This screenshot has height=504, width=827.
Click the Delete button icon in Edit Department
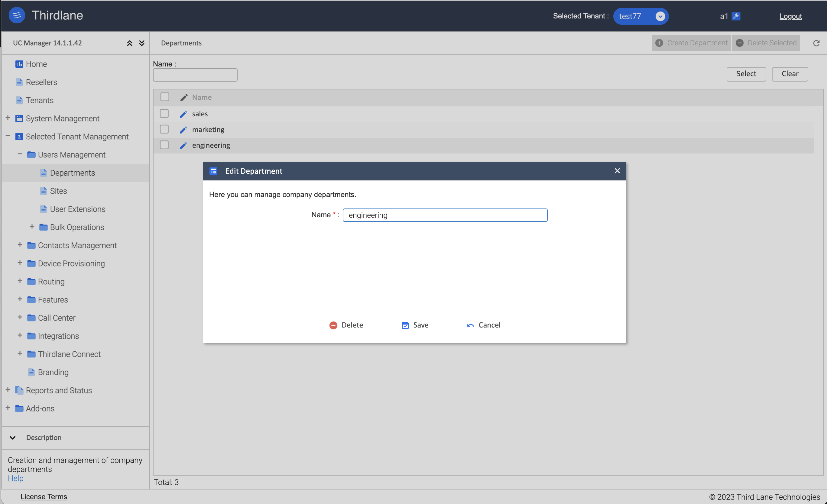click(333, 325)
